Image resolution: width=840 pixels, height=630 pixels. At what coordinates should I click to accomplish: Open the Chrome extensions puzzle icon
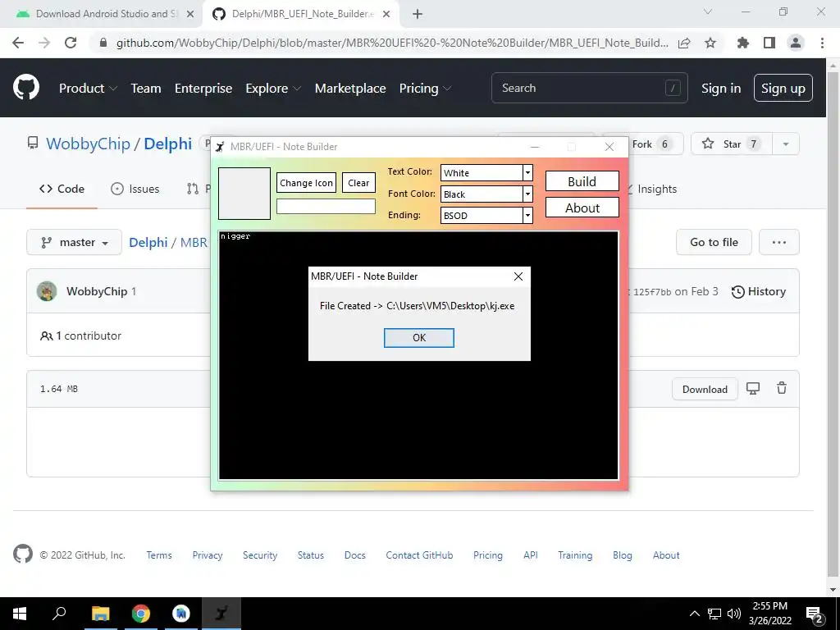pos(742,43)
